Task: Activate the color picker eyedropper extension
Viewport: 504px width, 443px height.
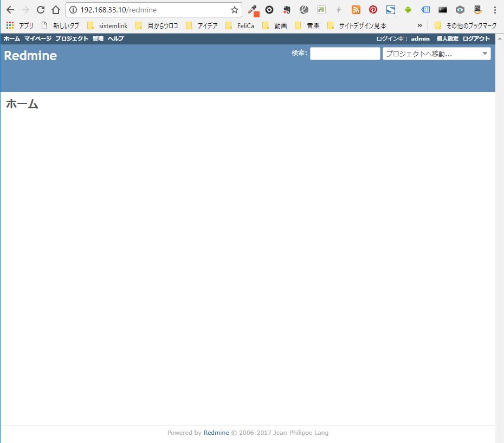Action: coord(254,11)
